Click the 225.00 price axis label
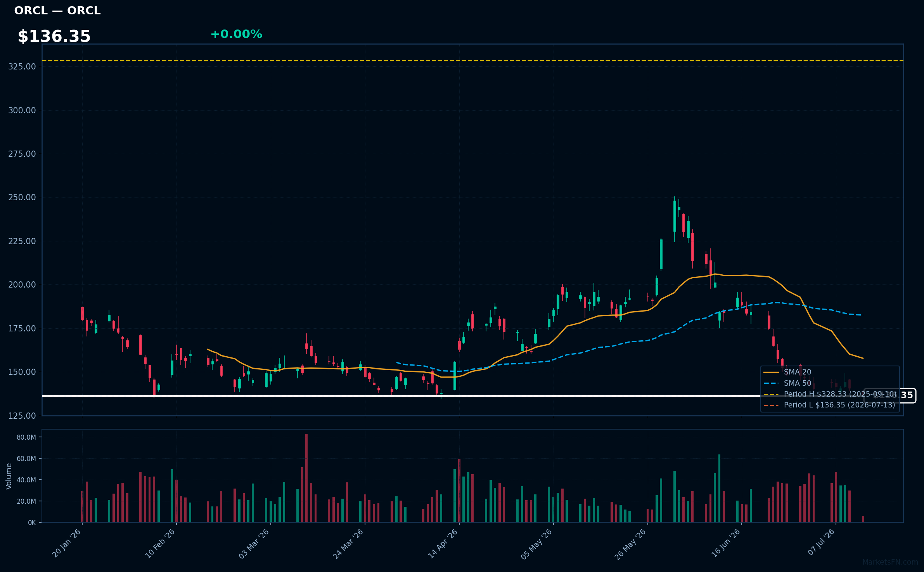The width and height of the screenshot is (924, 572). [22, 241]
